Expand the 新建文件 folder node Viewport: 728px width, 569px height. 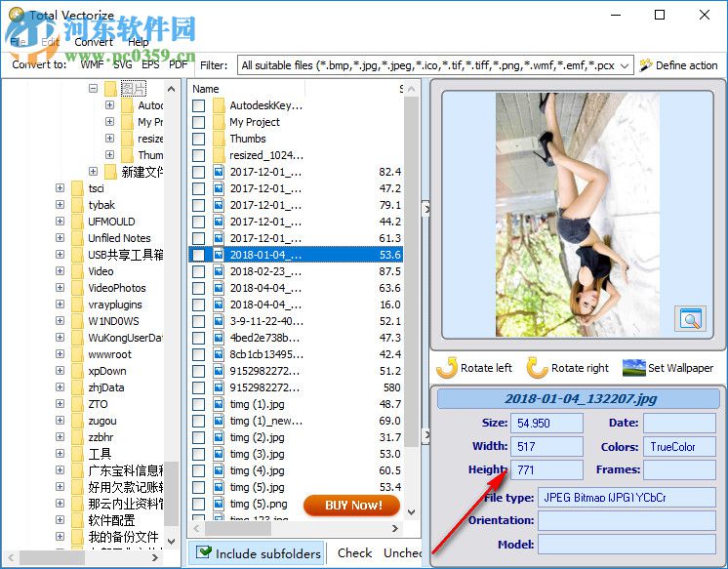pos(94,172)
